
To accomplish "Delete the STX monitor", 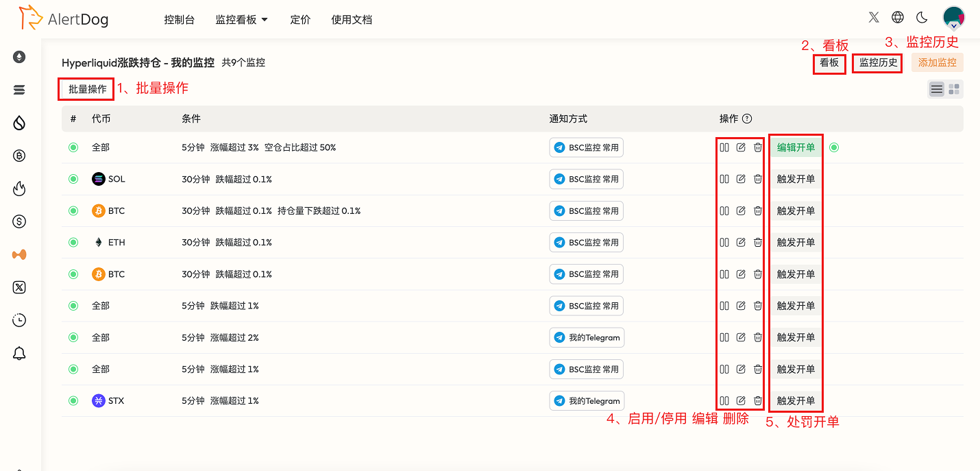I will coord(758,400).
